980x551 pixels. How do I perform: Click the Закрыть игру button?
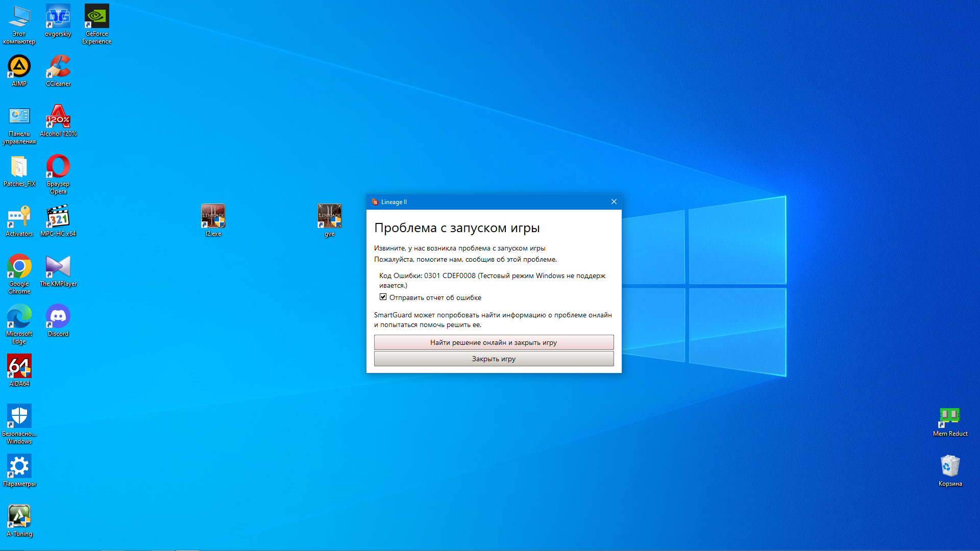click(494, 359)
